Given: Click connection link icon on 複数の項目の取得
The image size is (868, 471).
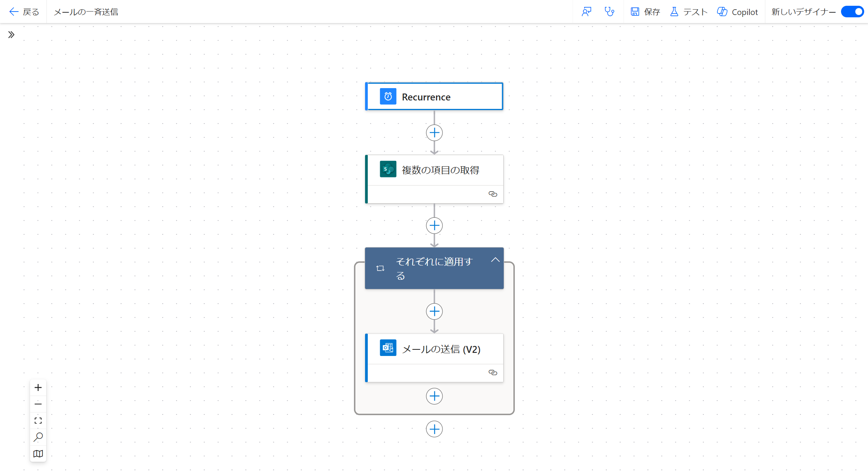Looking at the screenshot, I should tap(493, 194).
